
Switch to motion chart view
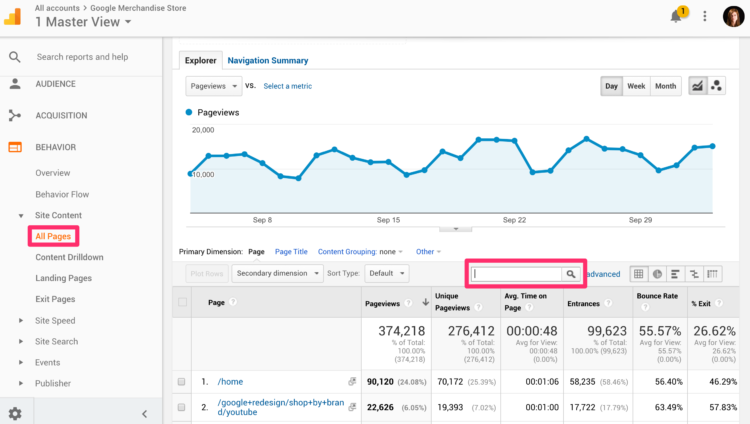(x=716, y=86)
